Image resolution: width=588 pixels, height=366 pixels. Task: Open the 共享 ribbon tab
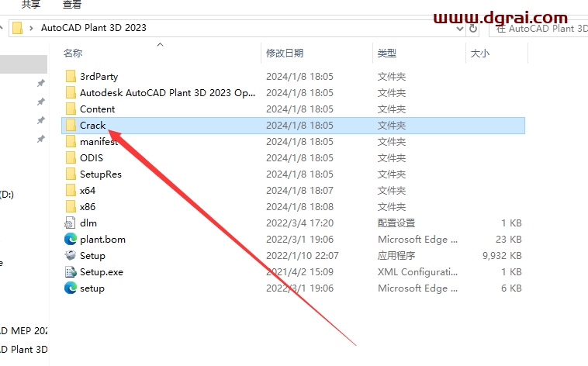[x=31, y=5]
